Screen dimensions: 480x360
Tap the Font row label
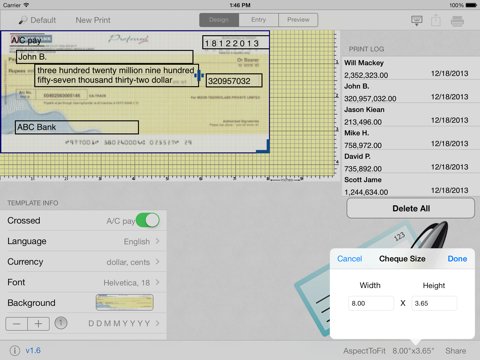(x=16, y=282)
